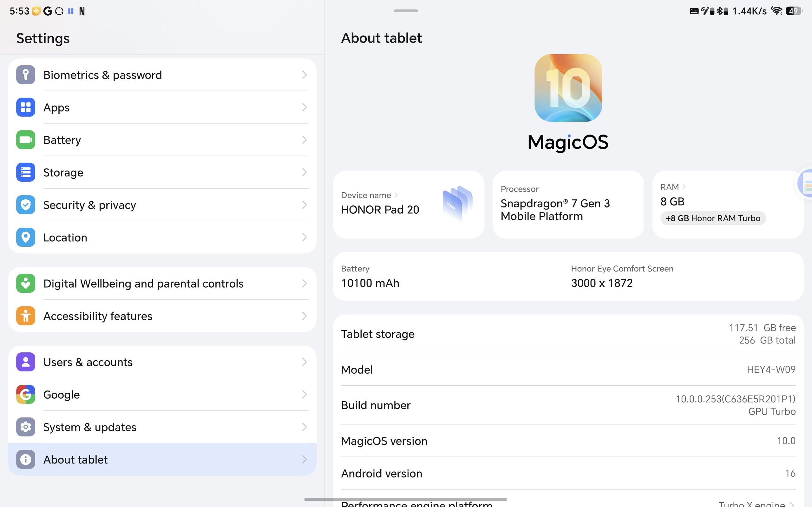Tap the chevron next to RAM

684,187
